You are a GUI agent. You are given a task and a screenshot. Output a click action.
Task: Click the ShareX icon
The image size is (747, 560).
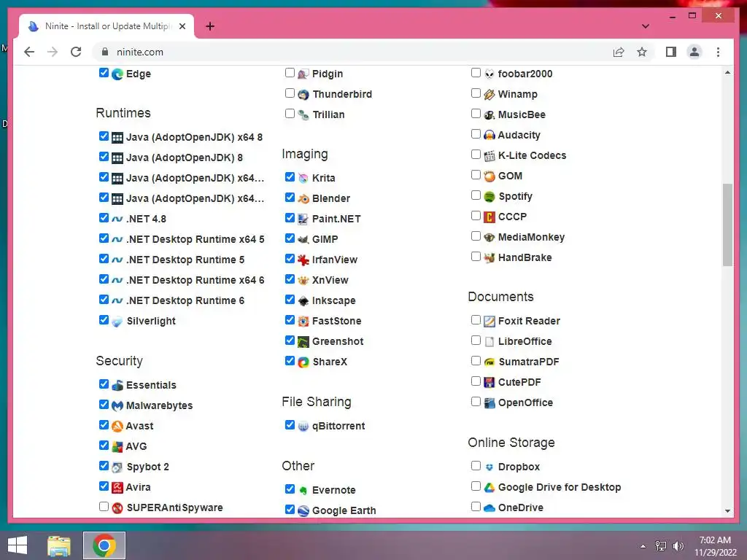click(x=303, y=362)
